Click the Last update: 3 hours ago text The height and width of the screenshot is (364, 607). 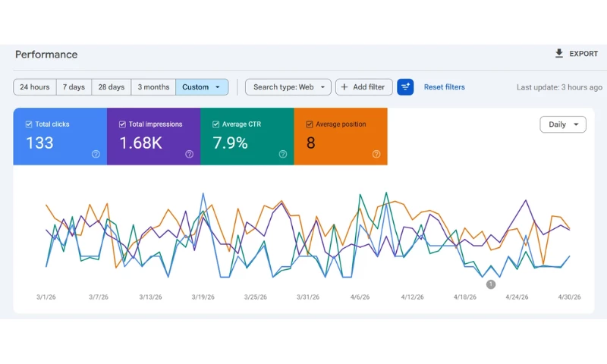[x=559, y=87]
